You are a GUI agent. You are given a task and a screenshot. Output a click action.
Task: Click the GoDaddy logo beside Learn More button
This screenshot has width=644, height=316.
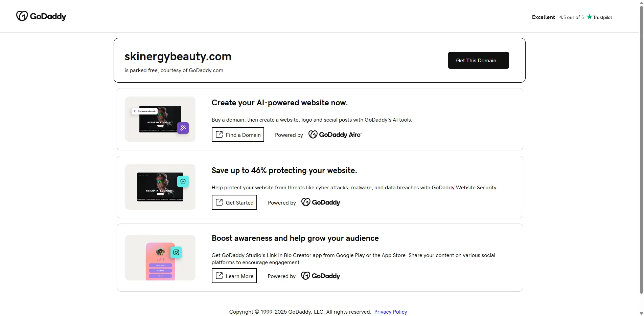(x=320, y=276)
